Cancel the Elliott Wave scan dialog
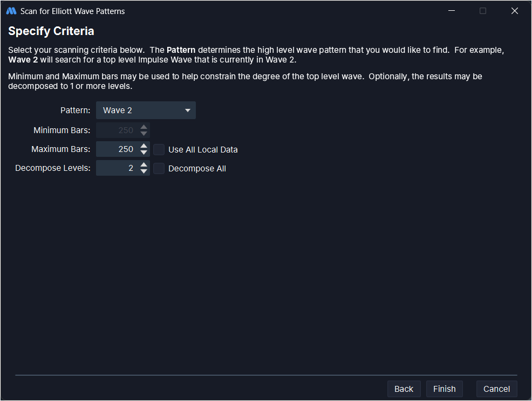The image size is (532, 401). (x=496, y=389)
